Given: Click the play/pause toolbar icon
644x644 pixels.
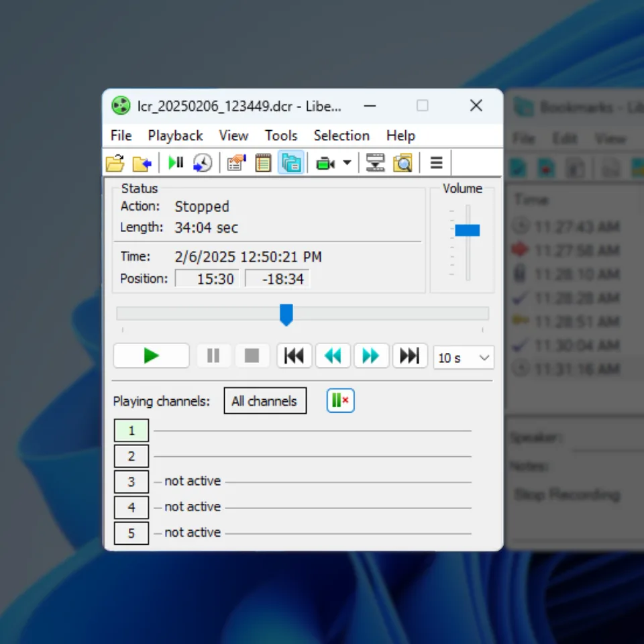Looking at the screenshot, I should 176,162.
